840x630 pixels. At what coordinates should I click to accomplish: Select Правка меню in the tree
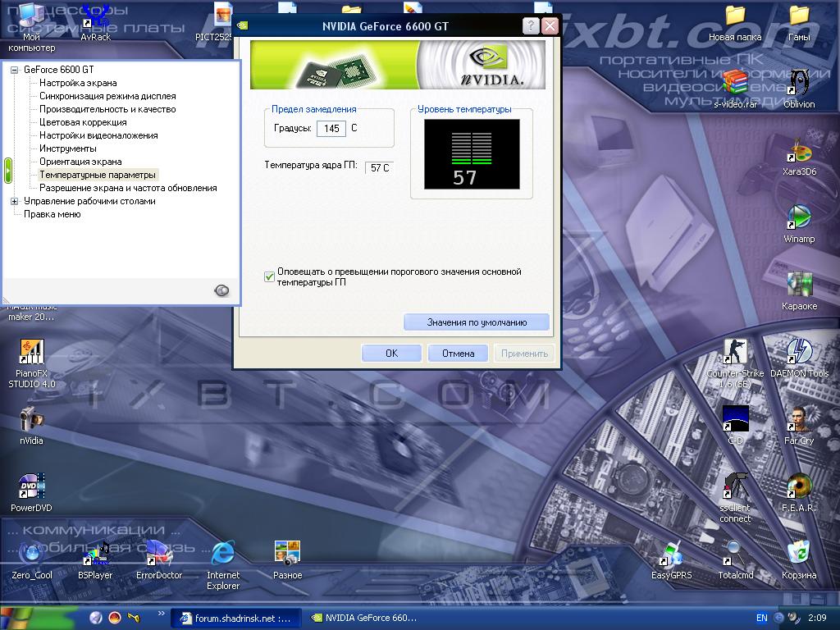(52, 214)
